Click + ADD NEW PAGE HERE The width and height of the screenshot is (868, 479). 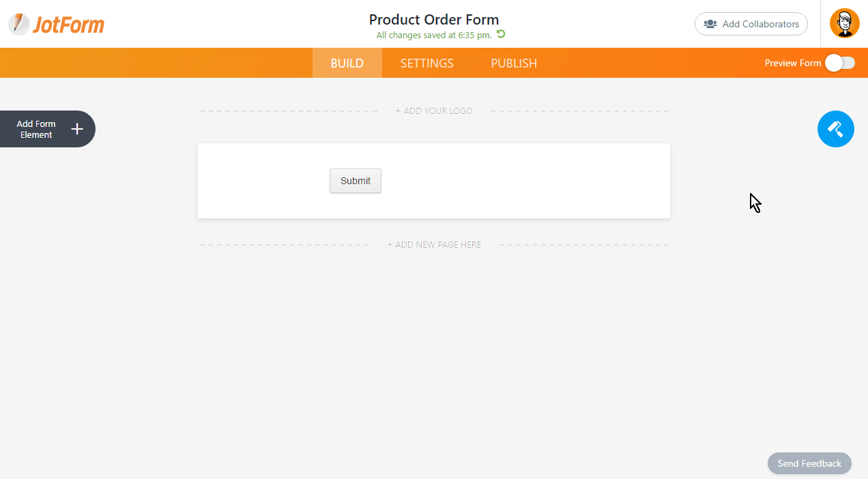(434, 244)
